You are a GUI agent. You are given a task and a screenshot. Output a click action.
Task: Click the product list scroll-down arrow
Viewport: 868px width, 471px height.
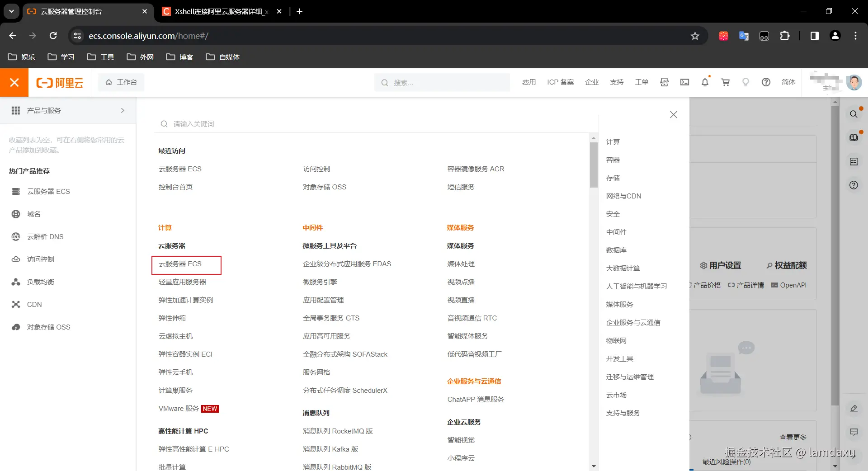tap(594, 466)
